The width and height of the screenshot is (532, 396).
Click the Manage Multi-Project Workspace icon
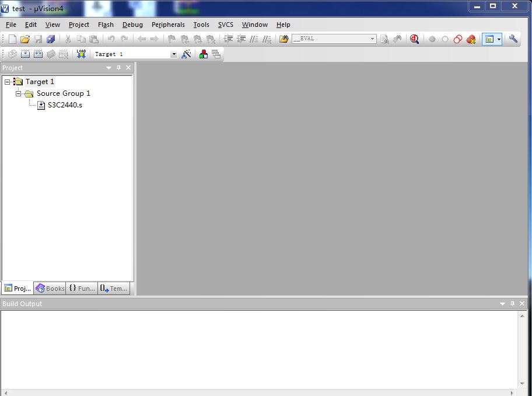(216, 54)
